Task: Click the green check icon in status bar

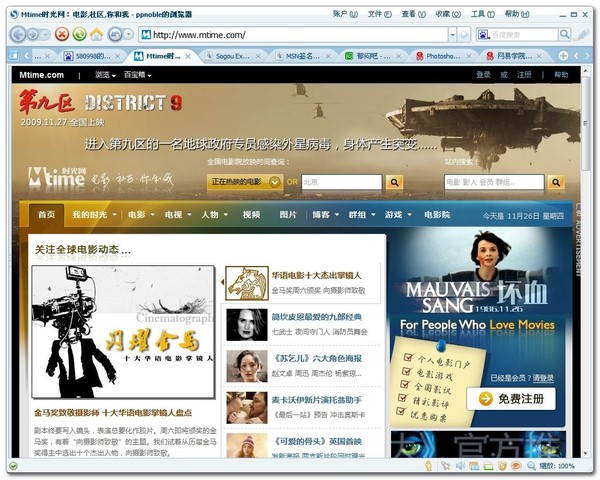Action: 13,466
